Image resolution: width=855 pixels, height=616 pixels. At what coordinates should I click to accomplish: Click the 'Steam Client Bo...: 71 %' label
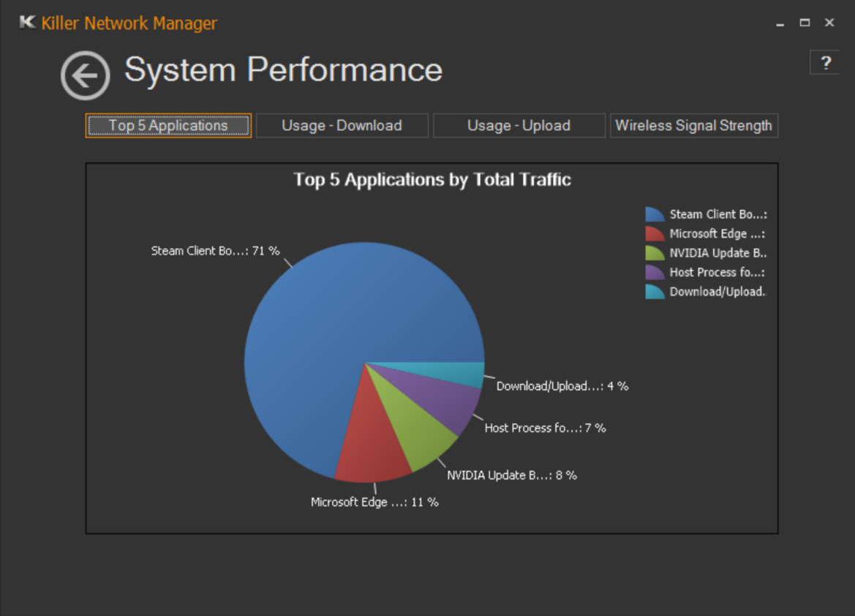pyautogui.click(x=215, y=251)
